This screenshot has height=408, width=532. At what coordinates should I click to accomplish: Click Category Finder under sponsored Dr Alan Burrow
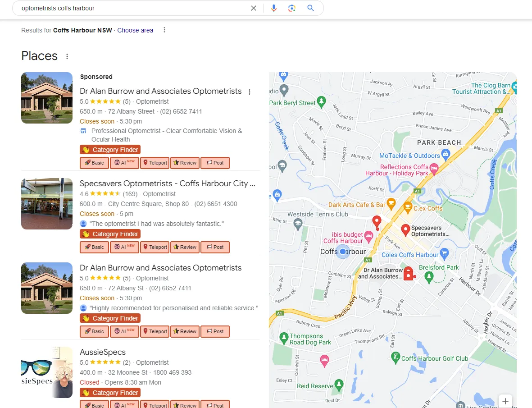[110, 150]
